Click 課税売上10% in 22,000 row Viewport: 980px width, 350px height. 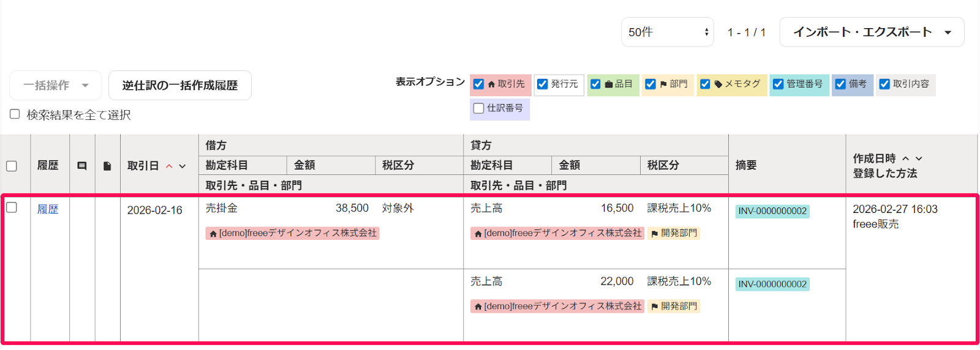coord(679,281)
